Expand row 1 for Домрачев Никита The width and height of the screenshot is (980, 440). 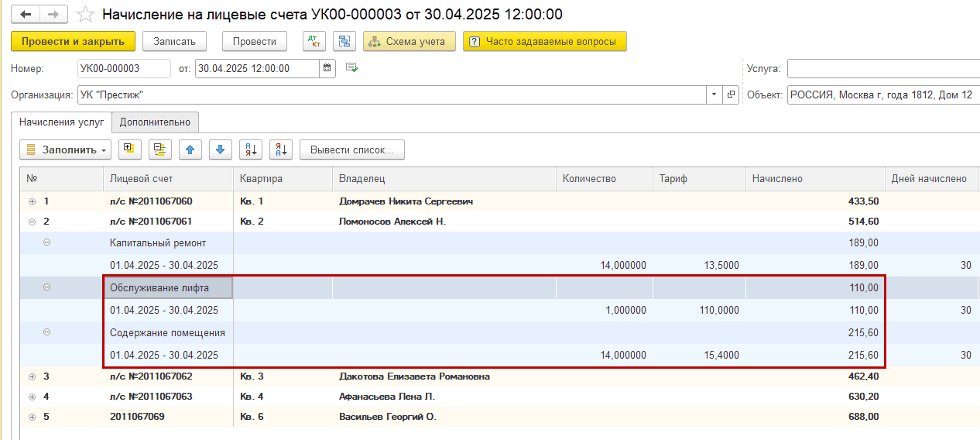32,201
